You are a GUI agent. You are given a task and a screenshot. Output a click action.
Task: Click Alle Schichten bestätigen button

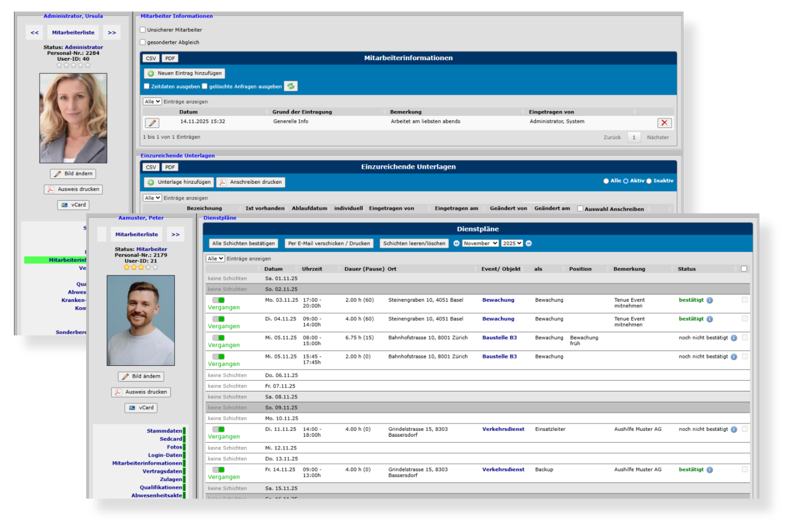[x=244, y=244]
